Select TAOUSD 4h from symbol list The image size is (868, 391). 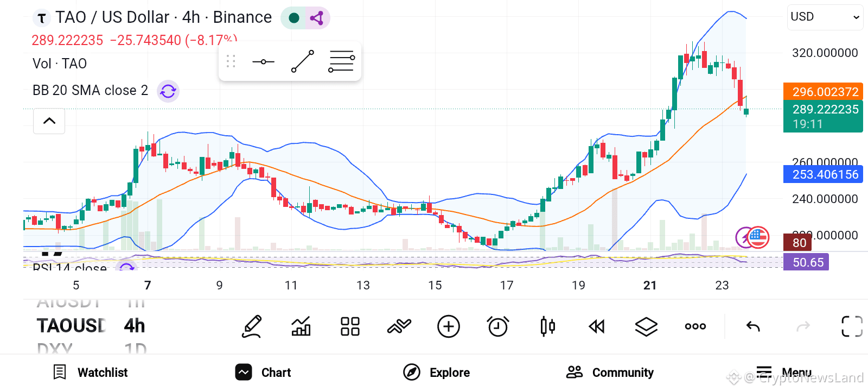pyautogui.click(x=91, y=326)
